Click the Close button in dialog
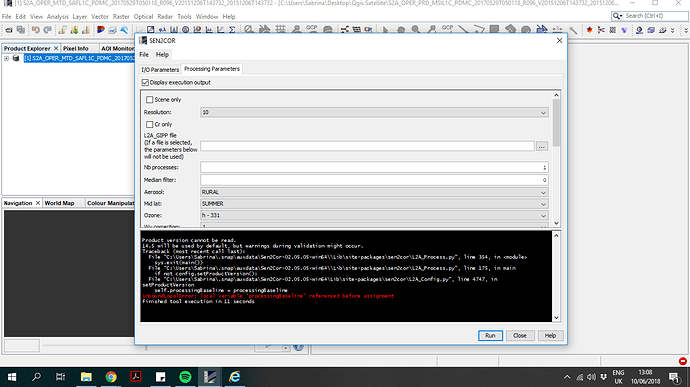This screenshot has width=690, height=387. 520,335
